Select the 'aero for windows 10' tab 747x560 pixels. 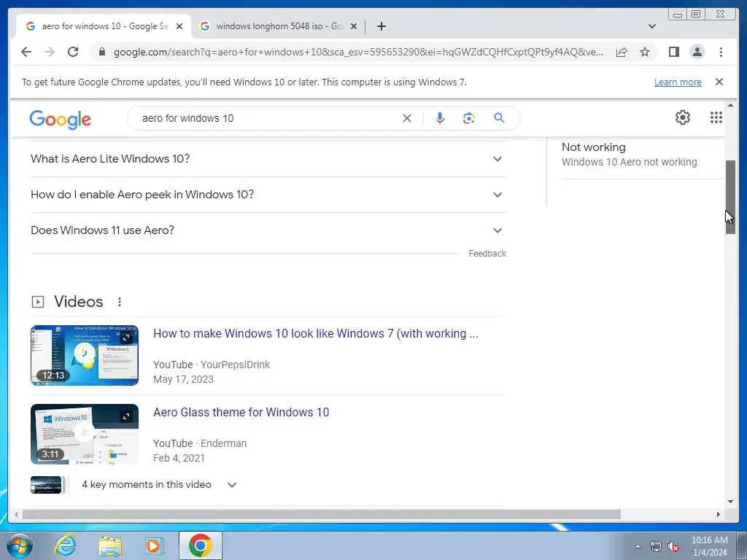click(x=104, y=26)
